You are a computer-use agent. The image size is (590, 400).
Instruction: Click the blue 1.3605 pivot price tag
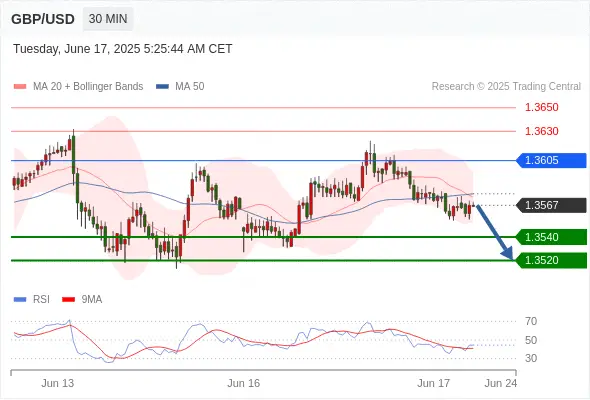coord(551,160)
